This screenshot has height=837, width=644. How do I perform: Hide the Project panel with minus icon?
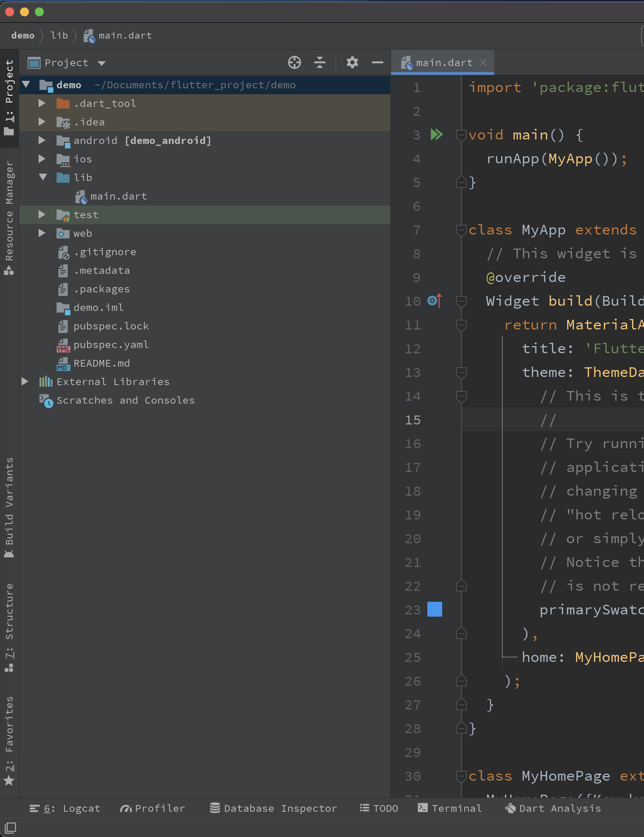(x=377, y=62)
